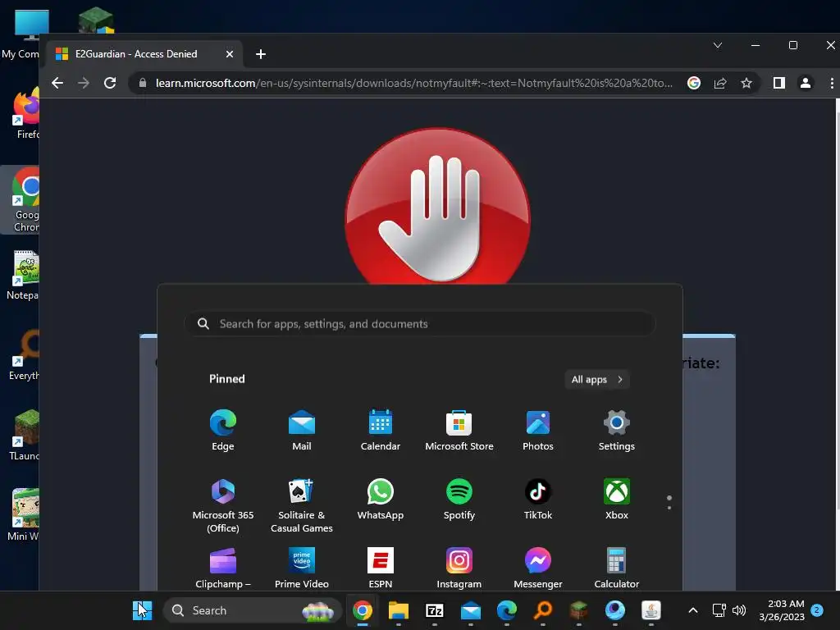Open network settings in system tray
This screenshot has height=630, width=840.
click(x=719, y=610)
